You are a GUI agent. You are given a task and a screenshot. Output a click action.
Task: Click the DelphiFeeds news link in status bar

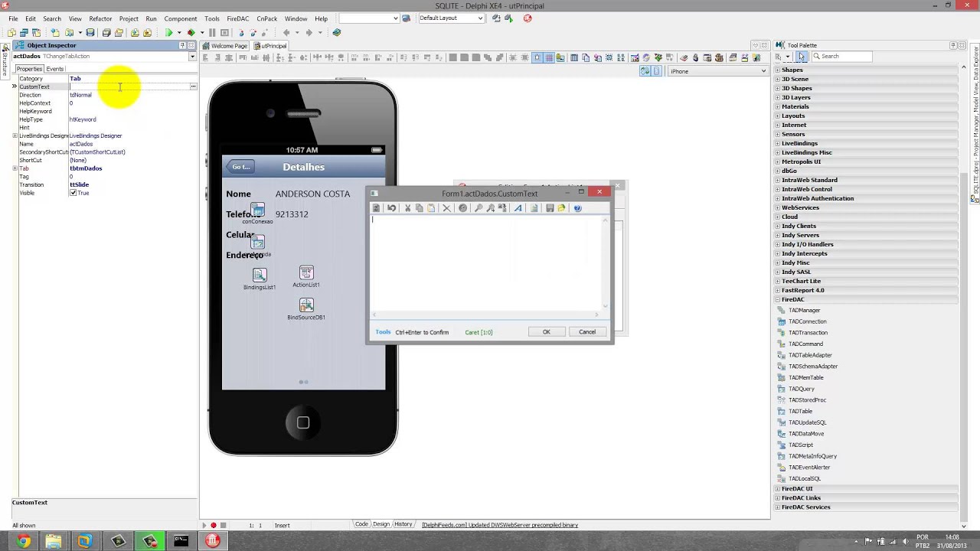tap(500, 525)
